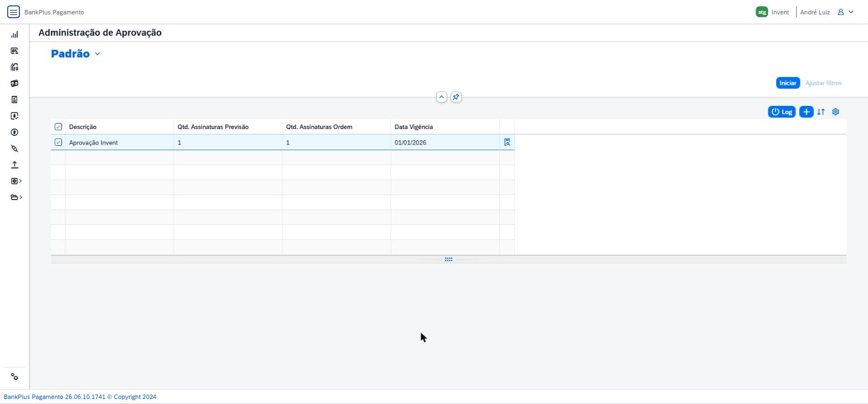Open the hamburger navigation menu
This screenshot has width=868, height=404.
[13, 12]
